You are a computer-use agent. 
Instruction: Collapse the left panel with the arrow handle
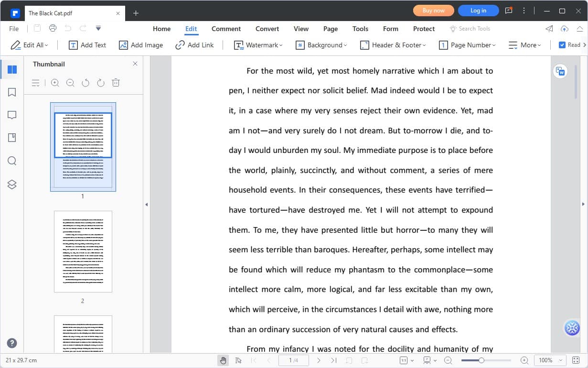pos(146,205)
